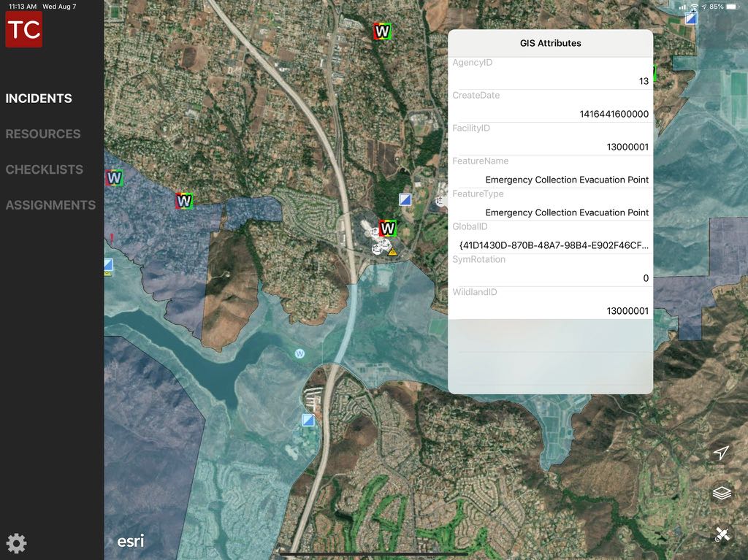Viewport: 748px width, 560px height.
Task: Tap the GIS Attributes panel header
Action: (x=550, y=43)
